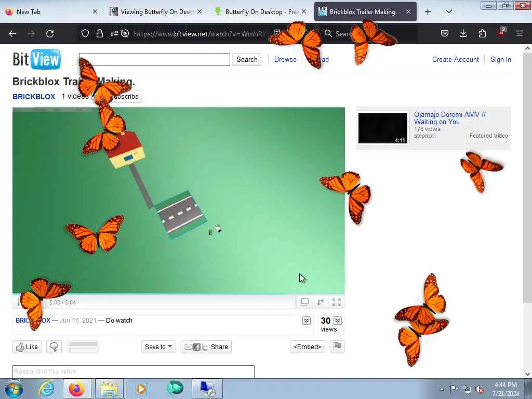Click the Share button
Screen dimensions: 532x399
[206, 347]
